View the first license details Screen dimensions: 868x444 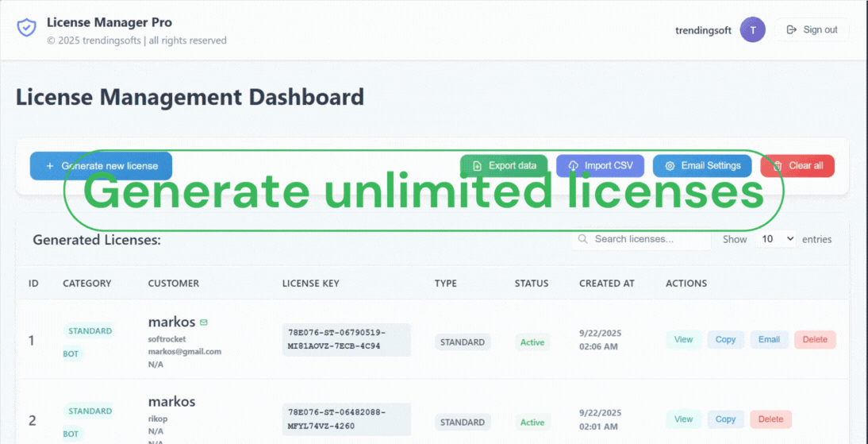[x=683, y=340]
